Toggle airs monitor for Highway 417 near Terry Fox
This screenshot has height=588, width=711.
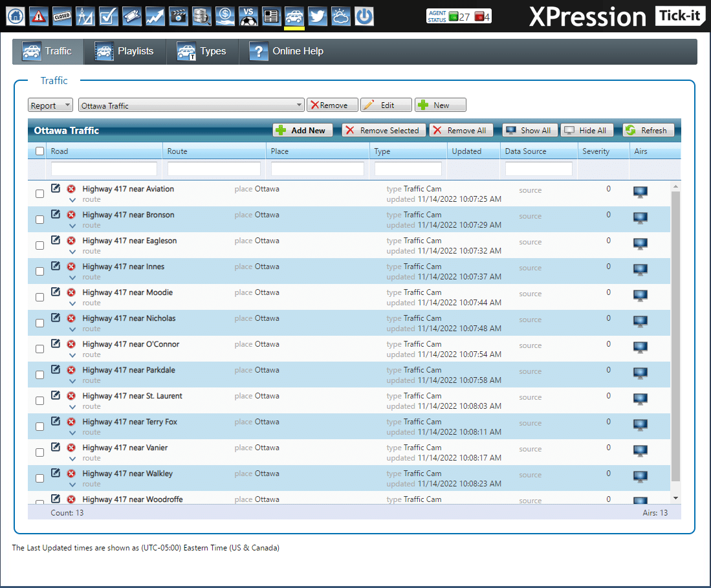(640, 425)
